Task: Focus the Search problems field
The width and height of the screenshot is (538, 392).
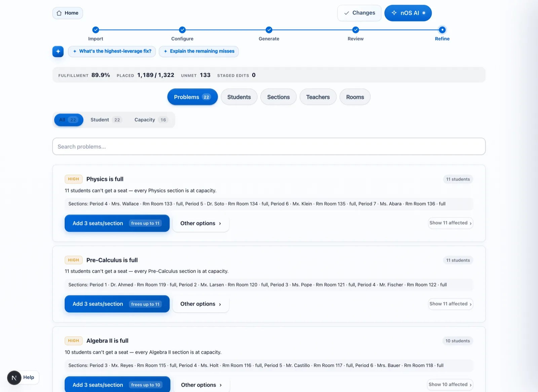Action: point(269,147)
